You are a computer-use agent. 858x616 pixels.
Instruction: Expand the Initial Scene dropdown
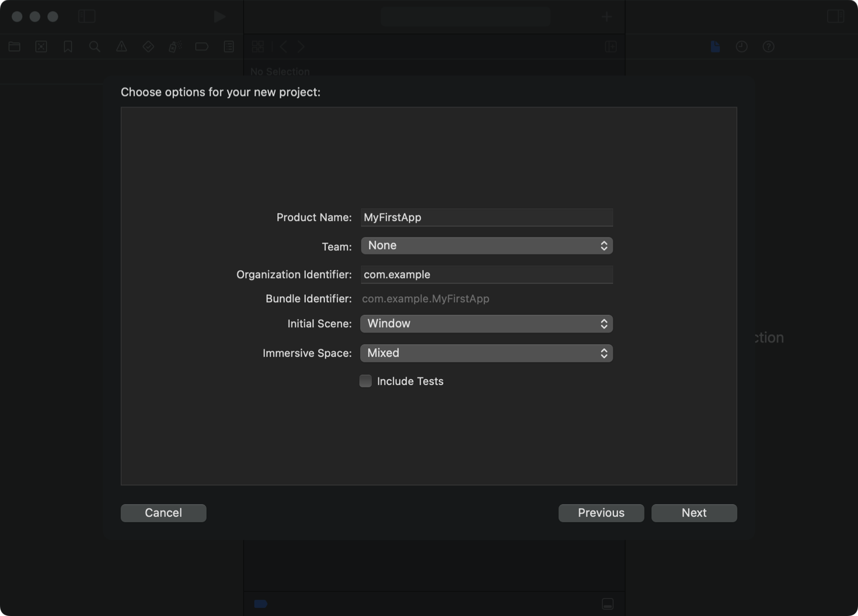(x=486, y=324)
